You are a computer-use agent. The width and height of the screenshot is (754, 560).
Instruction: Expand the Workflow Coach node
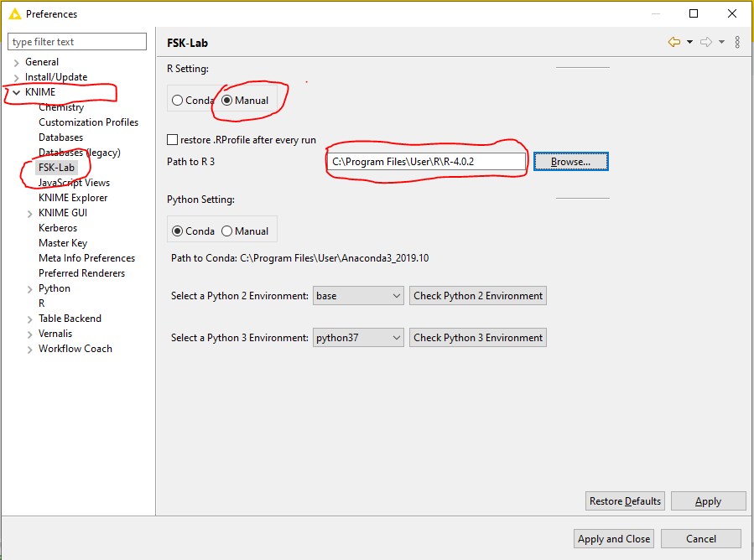click(x=30, y=350)
